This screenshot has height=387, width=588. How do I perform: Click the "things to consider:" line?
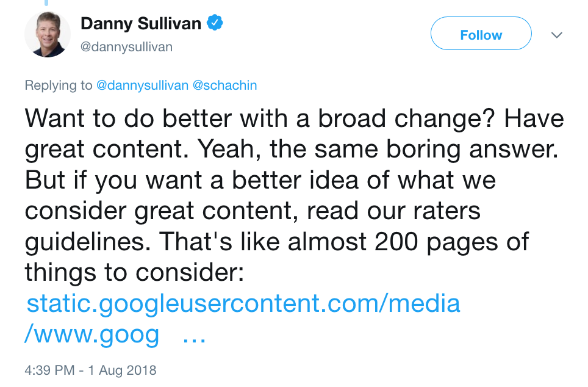(x=134, y=272)
